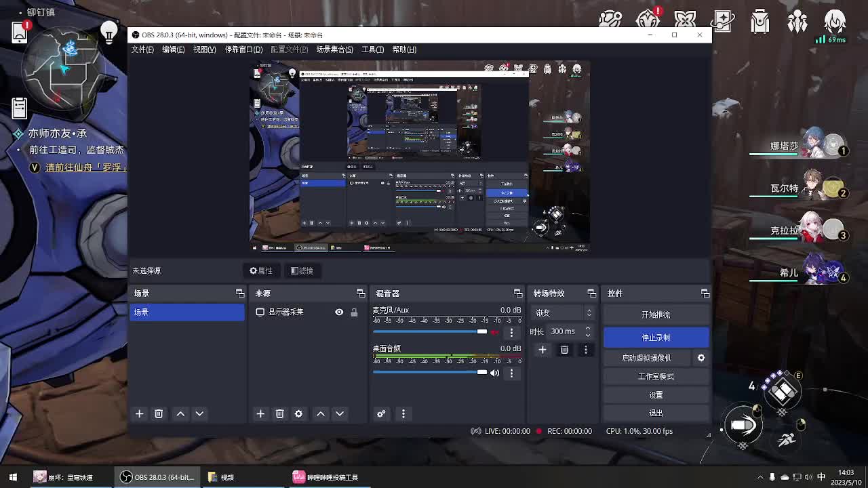Viewport: 868px width, 488px height.
Task: Adjust 麦克风/Aux volume slider
Action: click(x=430, y=332)
